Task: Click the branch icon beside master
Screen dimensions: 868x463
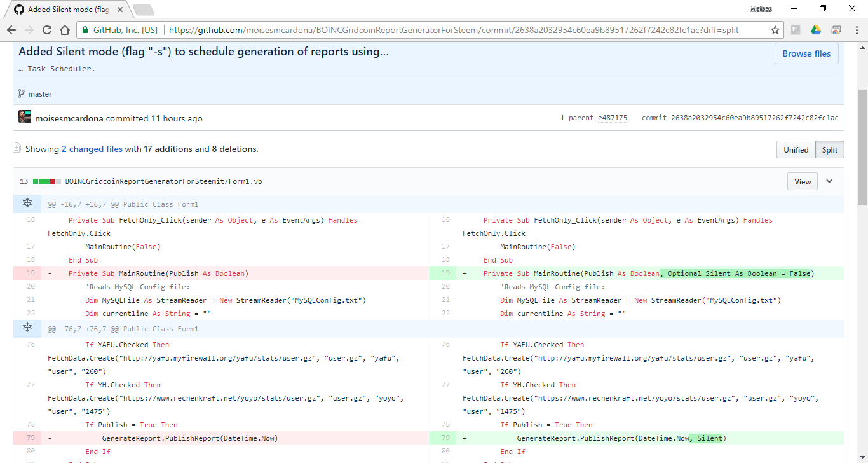Action: 22,94
